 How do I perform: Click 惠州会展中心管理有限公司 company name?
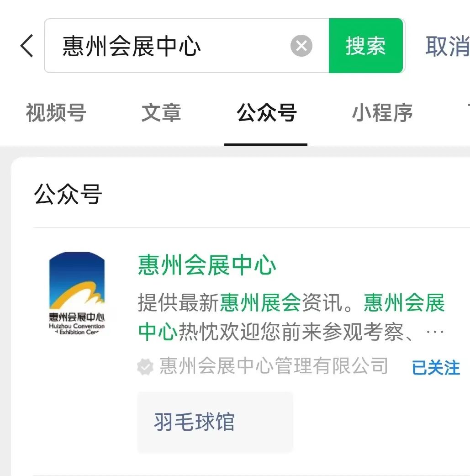[274, 366]
